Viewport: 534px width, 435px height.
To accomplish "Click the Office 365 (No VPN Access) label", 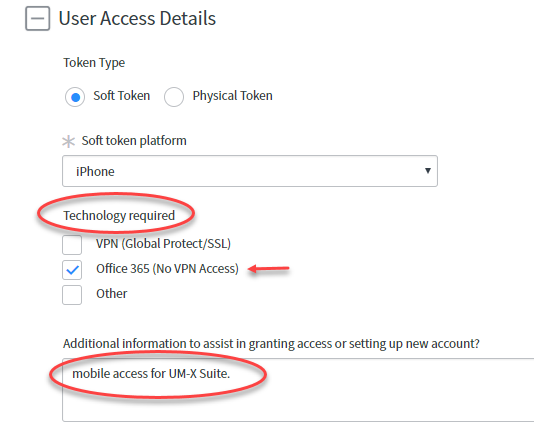I will [167, 269].
